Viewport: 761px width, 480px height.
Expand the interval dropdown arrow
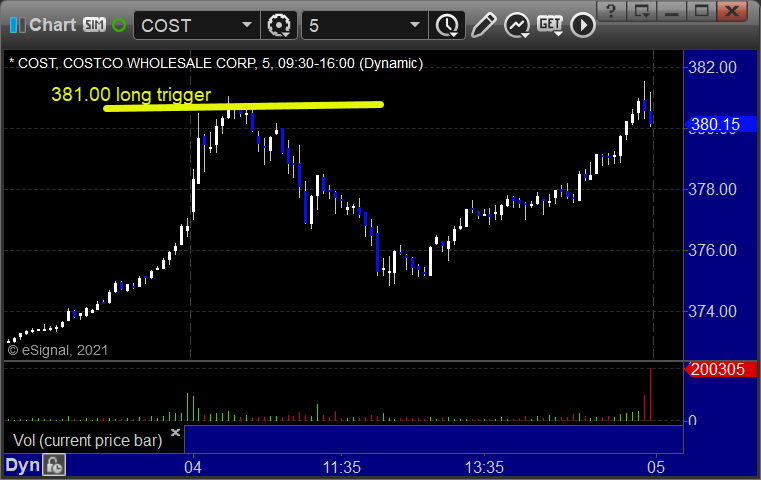click(x=415, y=24)
